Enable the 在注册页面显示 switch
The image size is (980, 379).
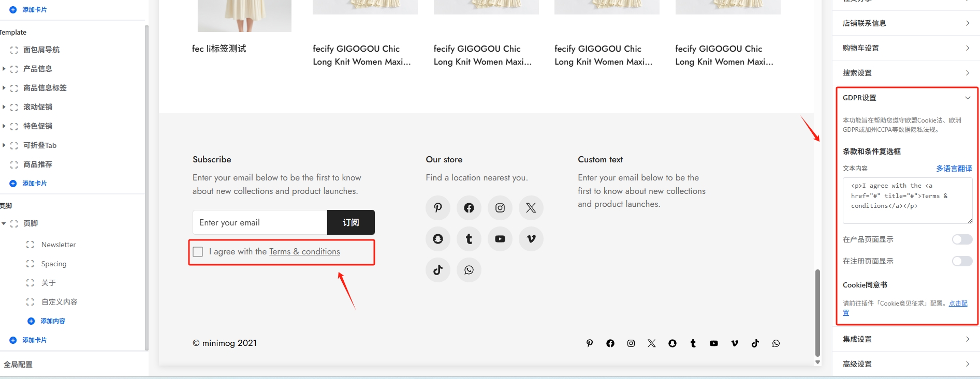[x=961, y=261]
